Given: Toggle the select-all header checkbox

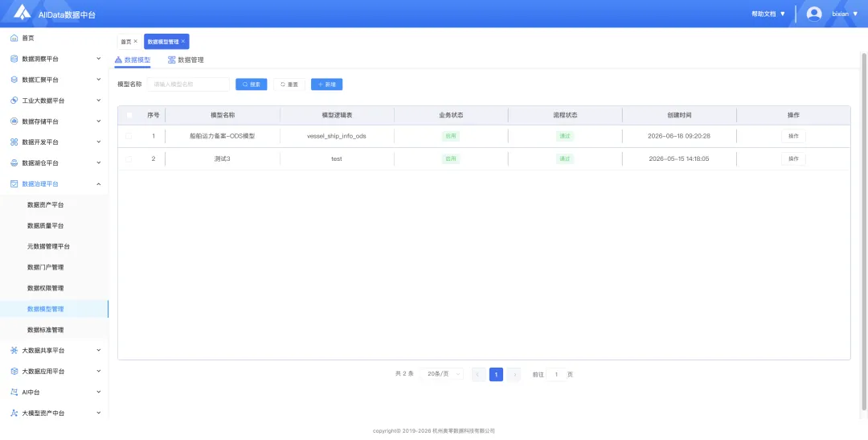Looking at the screenshot, I should 129,115.
